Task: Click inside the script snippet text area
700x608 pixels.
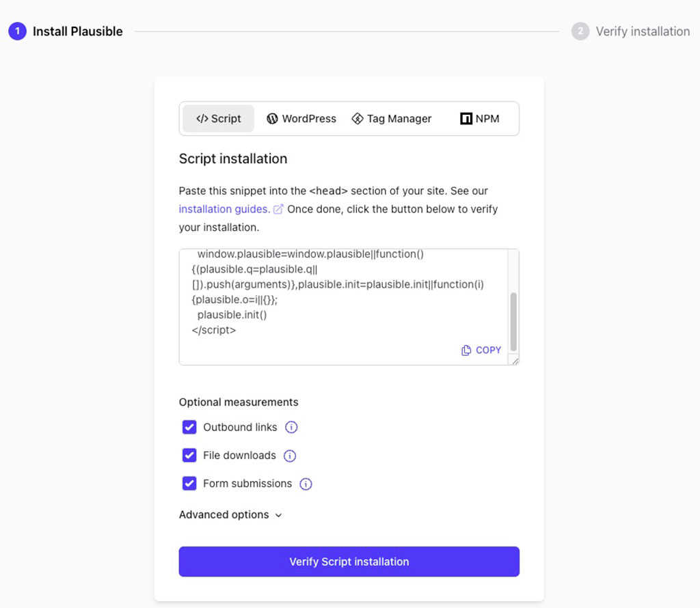Action: pyautogui.click(x=342, y=301)
